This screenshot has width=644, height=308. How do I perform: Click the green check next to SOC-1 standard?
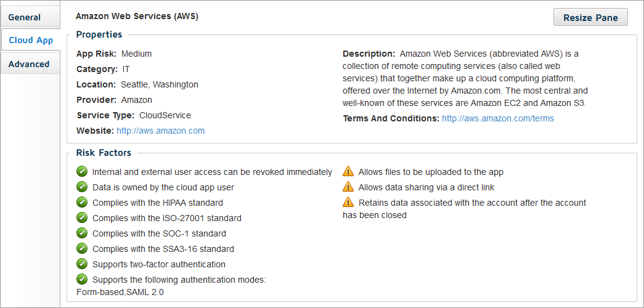coord(82,233)
